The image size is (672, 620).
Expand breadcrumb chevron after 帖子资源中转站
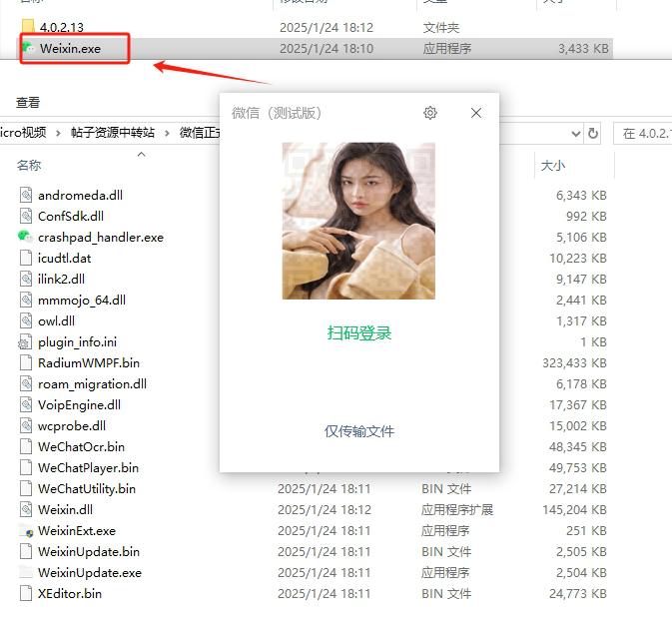(x=167, y=133)
